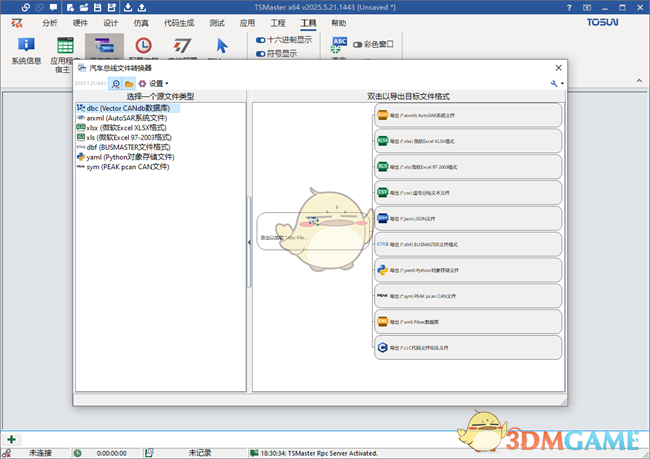Viewport: 650px width, 459px height.
Task: Toggle 符号显示 symbol display switch
Action: click(261, 53)
